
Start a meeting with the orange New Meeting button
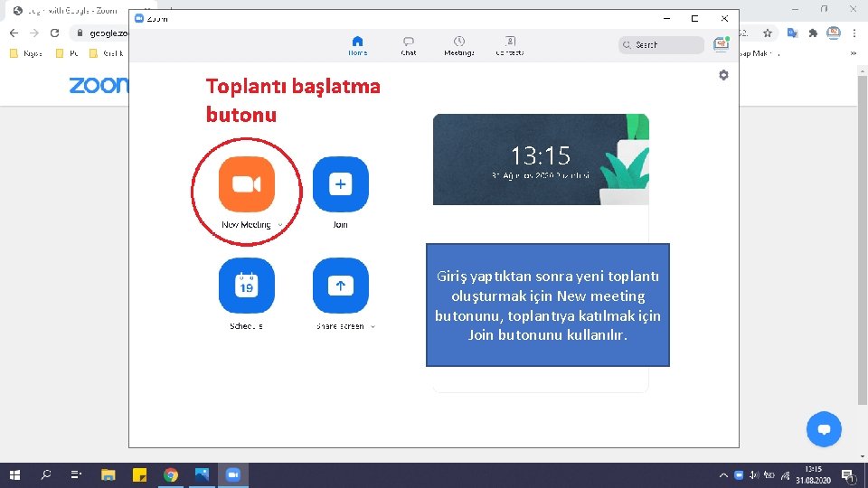point(246,184)
